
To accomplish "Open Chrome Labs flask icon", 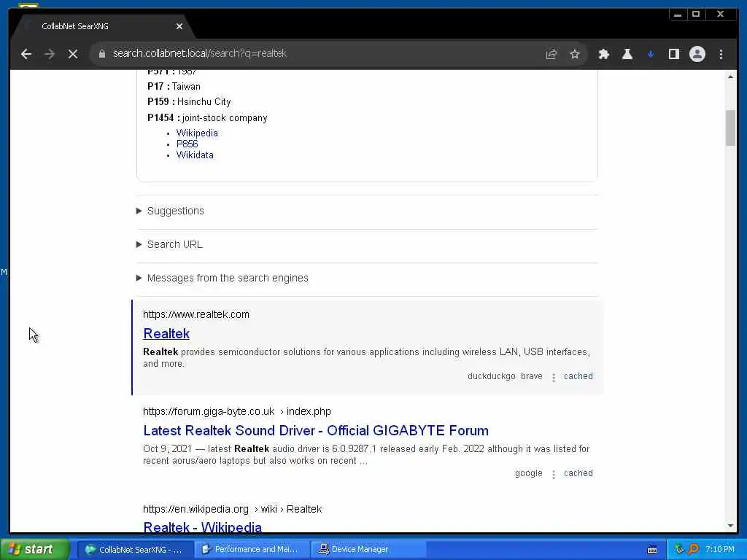I will click(627, 54).
